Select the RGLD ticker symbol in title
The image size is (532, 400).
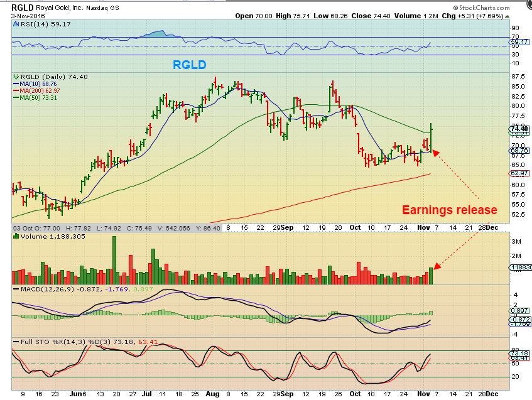click(x=22, y=8)
